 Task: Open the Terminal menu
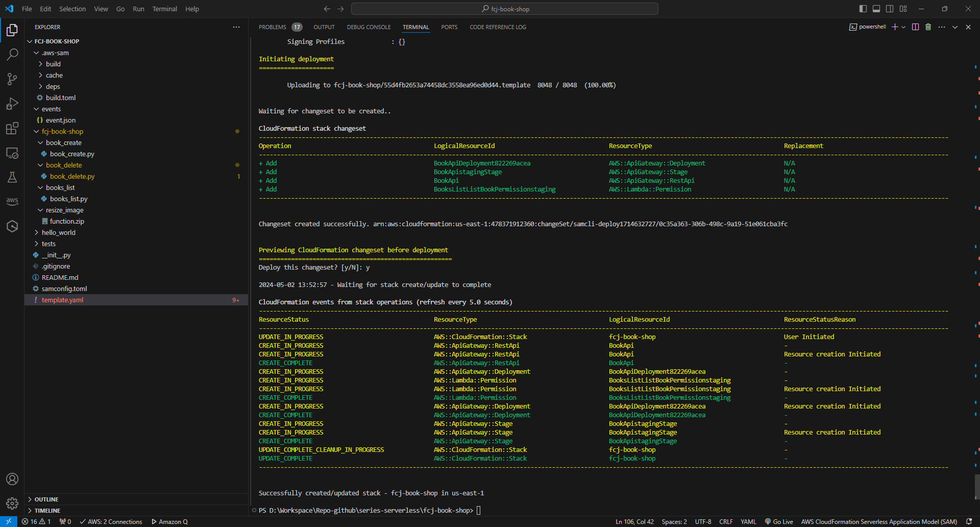pyautogui.click(x=164, y=9)
